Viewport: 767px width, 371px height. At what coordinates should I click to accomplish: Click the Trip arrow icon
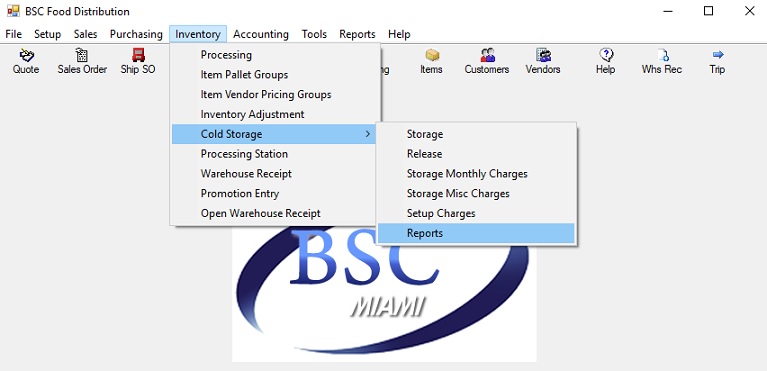pos(718,54)
